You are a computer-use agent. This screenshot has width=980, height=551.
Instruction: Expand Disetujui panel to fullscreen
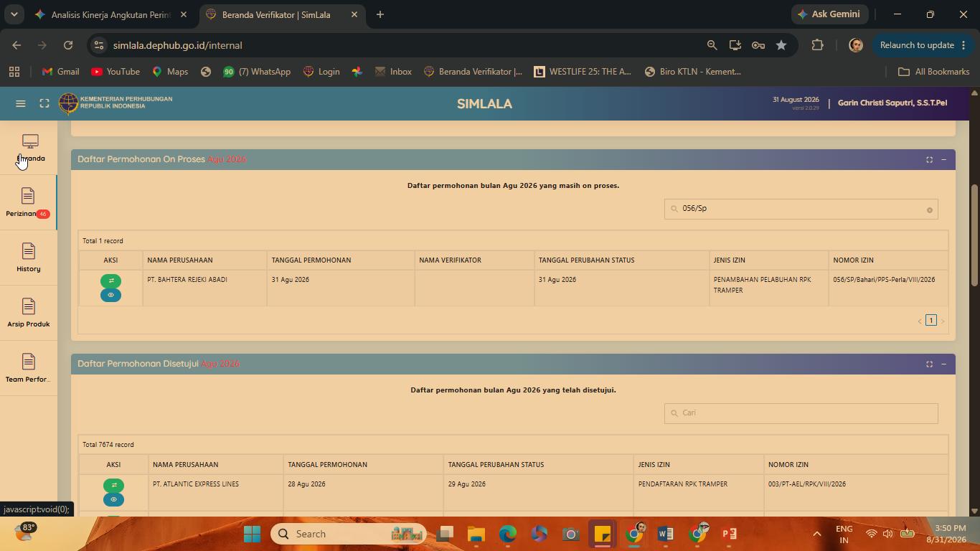[929, 364]
